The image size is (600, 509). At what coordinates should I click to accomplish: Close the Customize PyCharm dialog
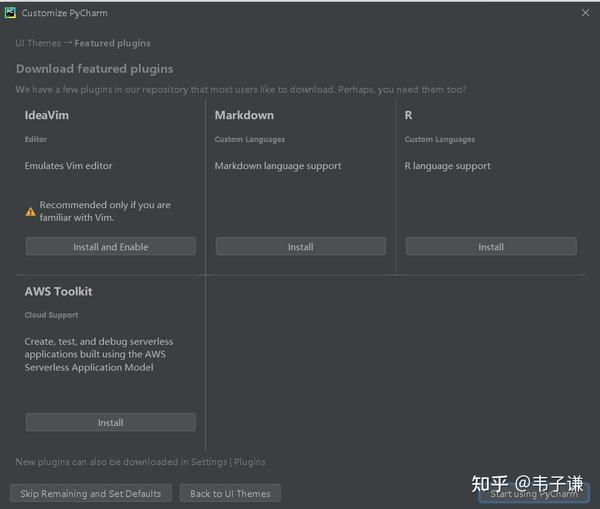click(x=585, y=13)
